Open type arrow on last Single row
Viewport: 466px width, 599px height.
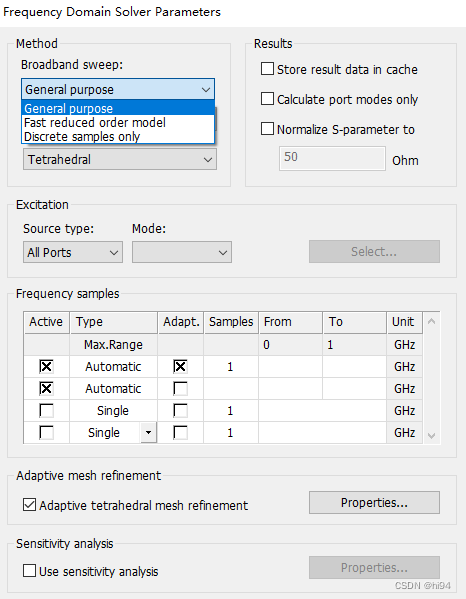tap(149, 432)
